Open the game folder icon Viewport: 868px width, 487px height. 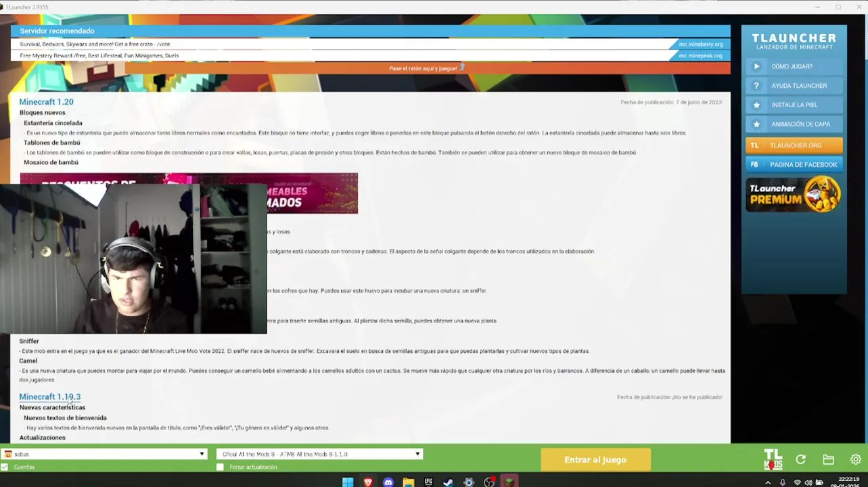point(829,460)
